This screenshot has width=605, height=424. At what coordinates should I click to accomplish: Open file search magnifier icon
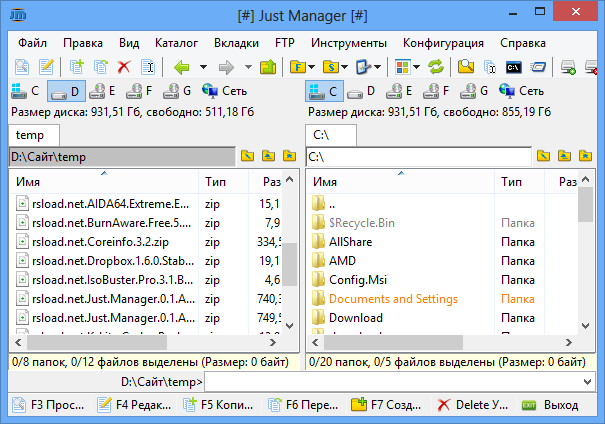(x=466, y=67)
